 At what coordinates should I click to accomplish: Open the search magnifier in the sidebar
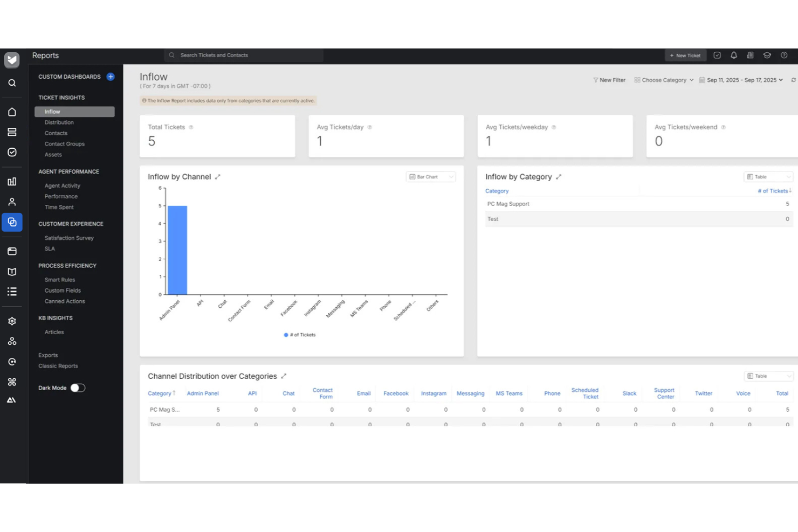pos(12,83)
